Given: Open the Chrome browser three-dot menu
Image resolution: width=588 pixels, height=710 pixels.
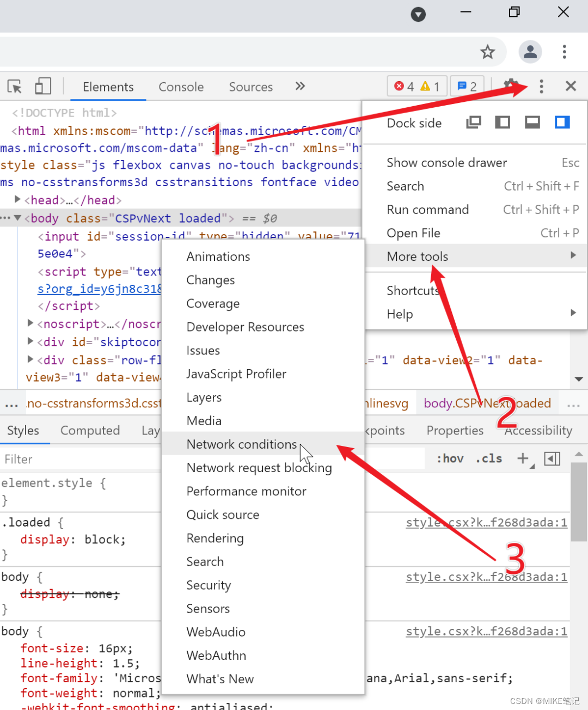Looking at the screenshot, I should 565,52.
